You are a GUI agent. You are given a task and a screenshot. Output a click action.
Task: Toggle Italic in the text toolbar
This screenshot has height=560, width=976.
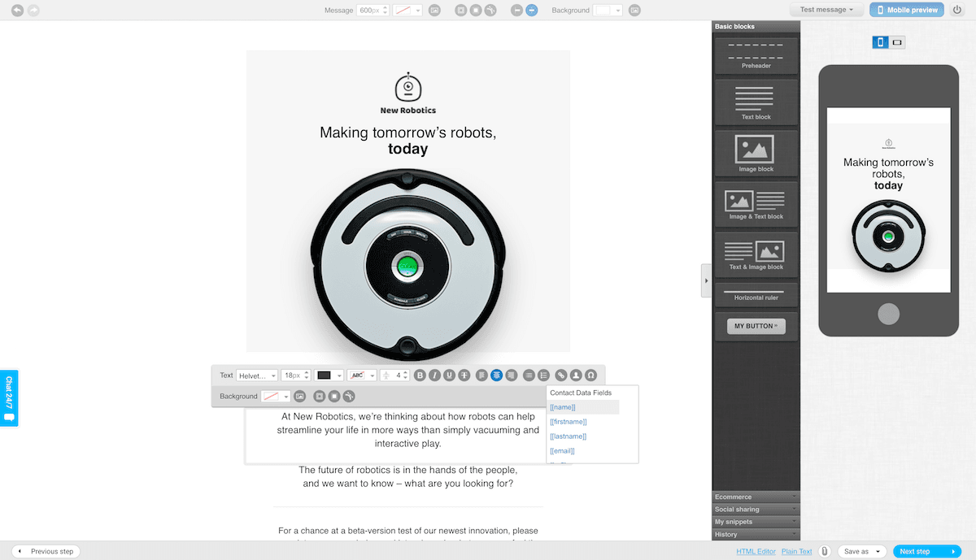point(435,376)
